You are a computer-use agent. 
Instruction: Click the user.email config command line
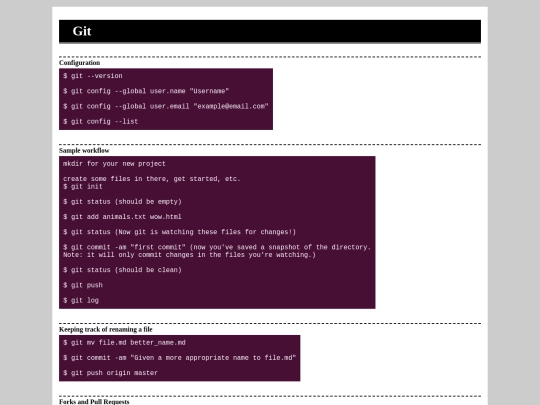[x=166, y=106]
